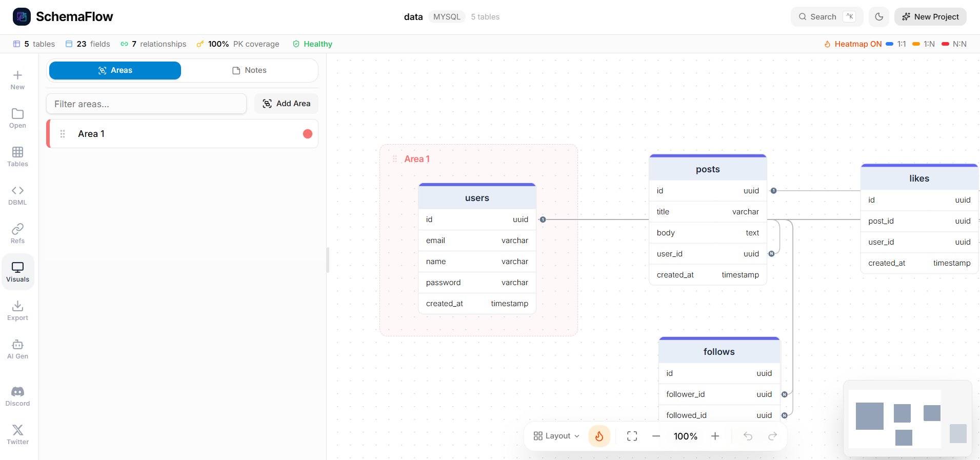Switch to the Notes tab

pos(249,70)
